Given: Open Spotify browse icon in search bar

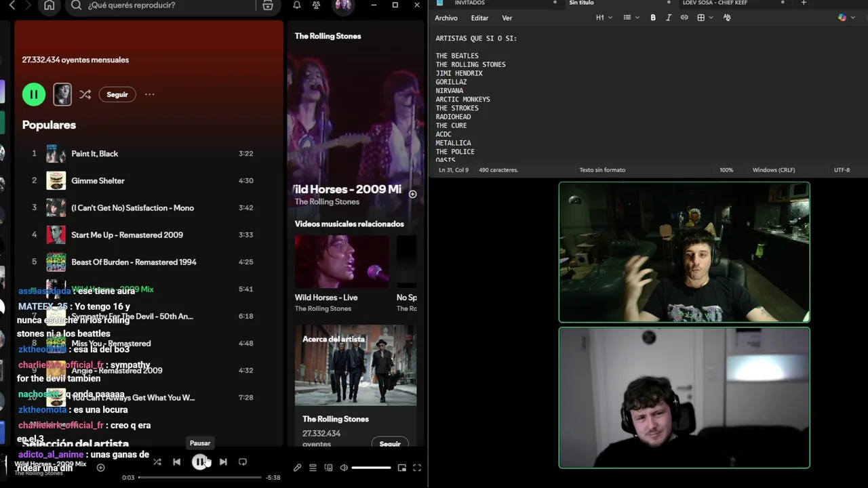Looking at the screenshot, I should coord(268,5).
